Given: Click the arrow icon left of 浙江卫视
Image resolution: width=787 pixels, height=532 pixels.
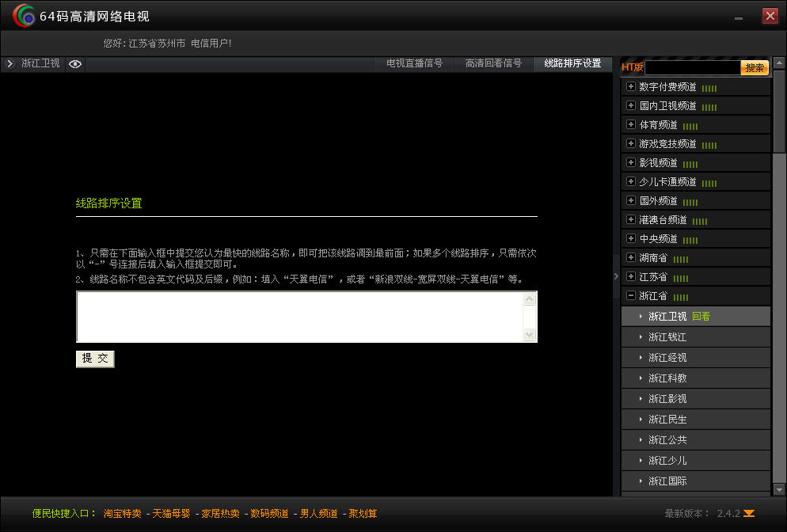Looking at the screenshot, I should 10,64.
